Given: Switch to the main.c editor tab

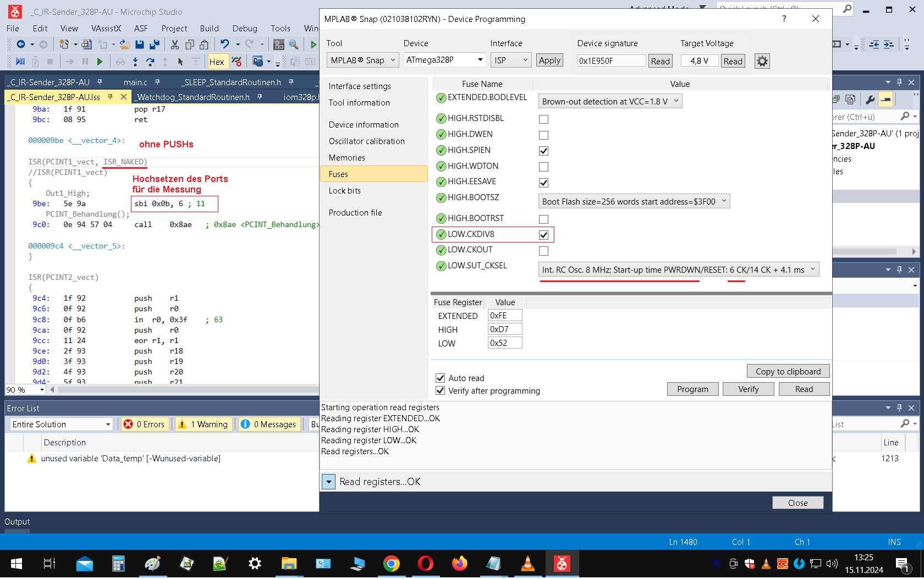Looking at the screenshot, I should coord(135,82).
